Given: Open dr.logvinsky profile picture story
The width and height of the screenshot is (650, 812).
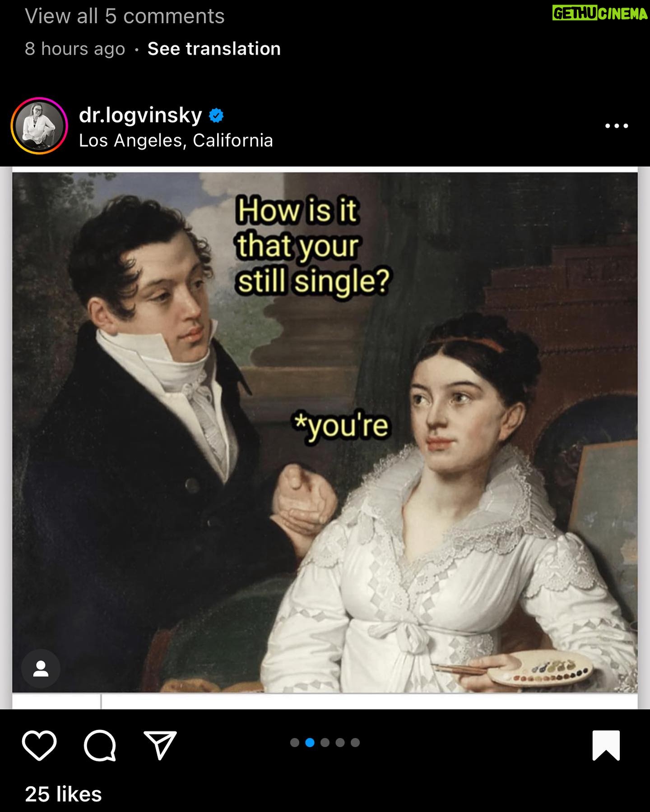Looking at the screenshot, I should pos(39,126).
